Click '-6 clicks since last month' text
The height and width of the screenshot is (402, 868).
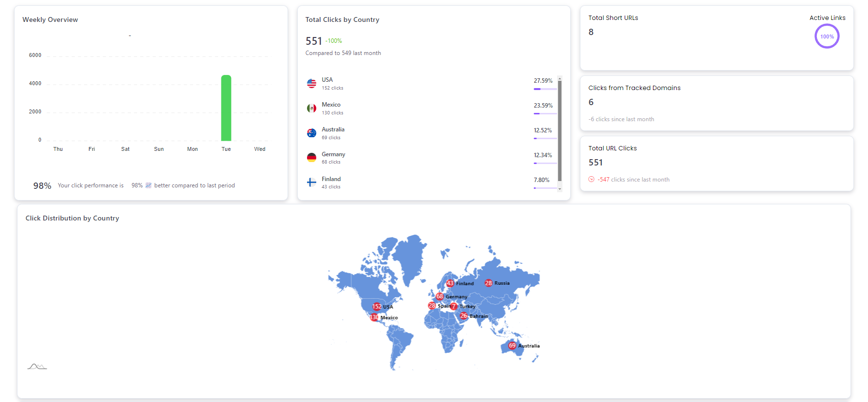[621, 119]
